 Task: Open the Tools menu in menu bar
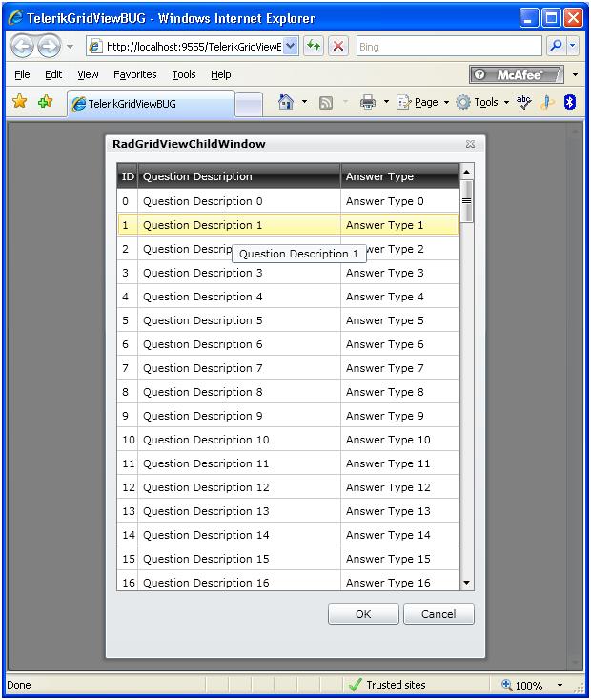(184, 74)
